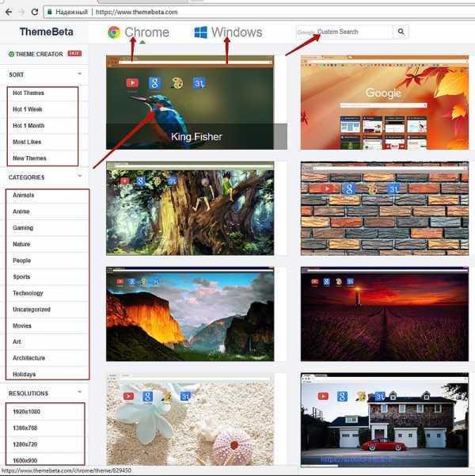Click Google icon on brick wall preview

349,188
